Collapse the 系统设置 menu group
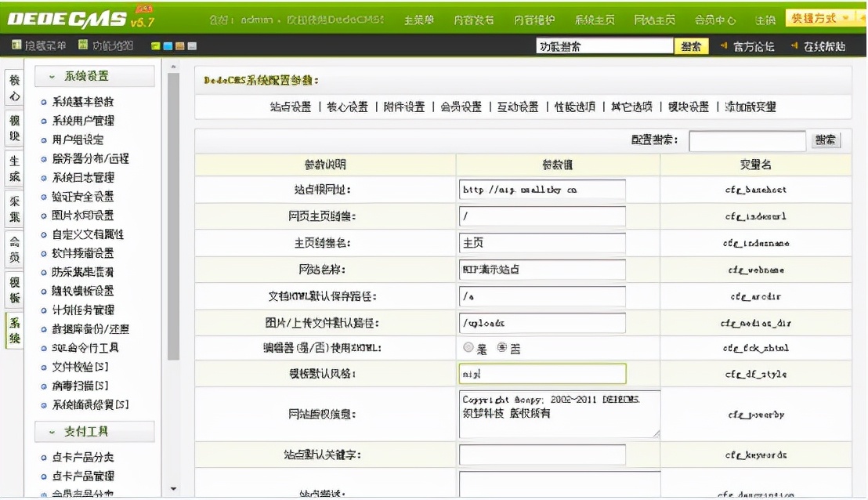Viewport: 868px width, 500px height. point(95,77)
